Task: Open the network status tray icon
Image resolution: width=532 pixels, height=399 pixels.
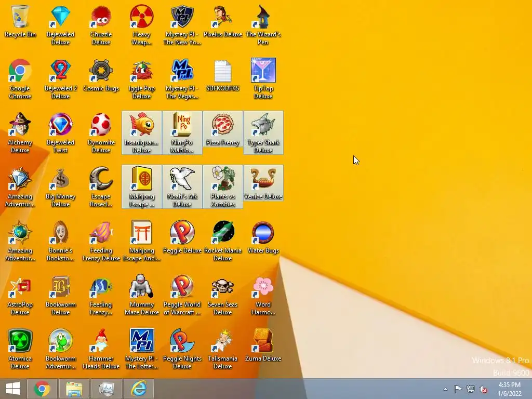Action: point(471,389)
